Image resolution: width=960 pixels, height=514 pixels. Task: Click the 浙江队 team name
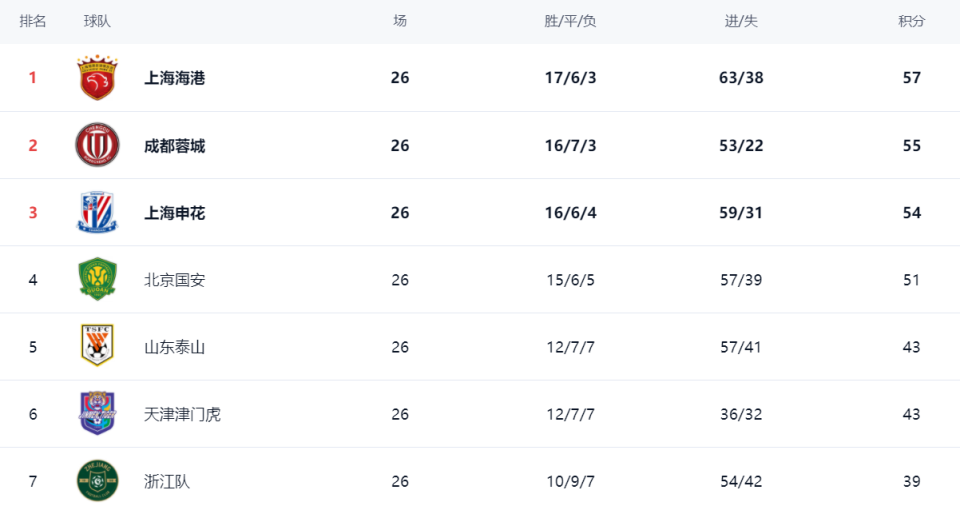(x=167, y=481)
